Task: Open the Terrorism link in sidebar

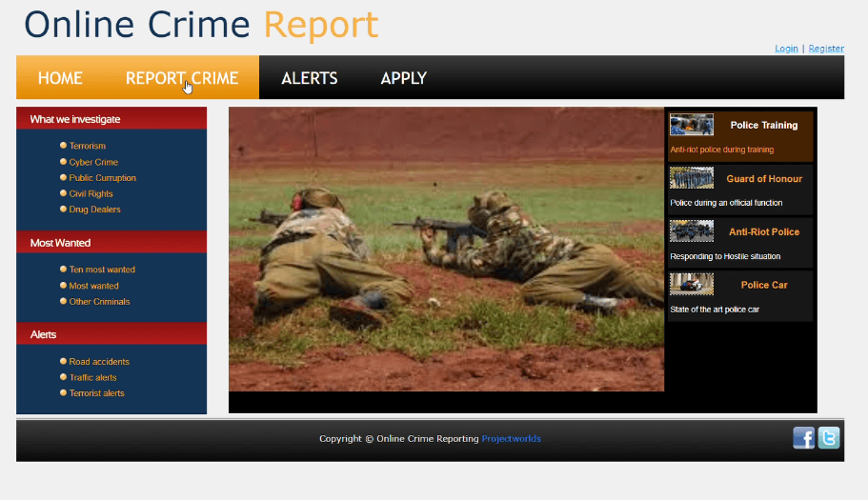Action: 88,146
